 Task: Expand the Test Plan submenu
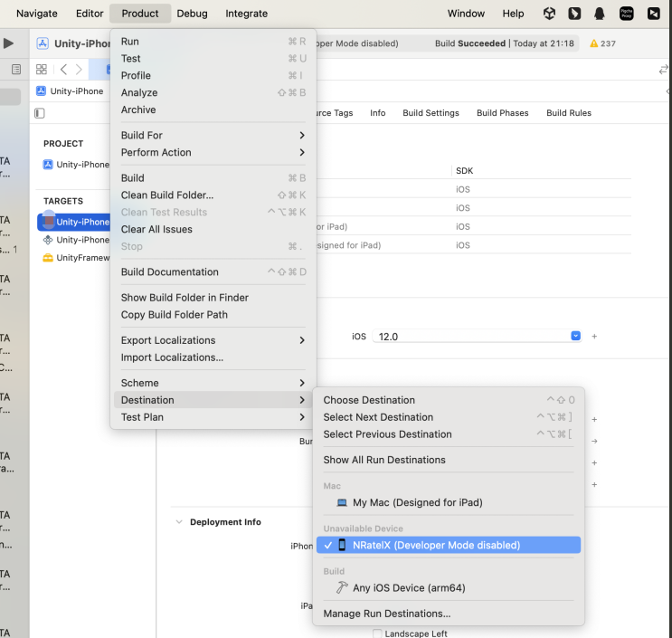(213, 417)
